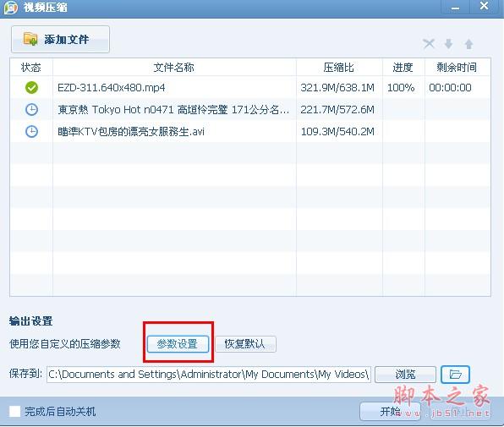Click the 100% progress value
The width and height of the screenshot is (504, 427).
(401, 88)
